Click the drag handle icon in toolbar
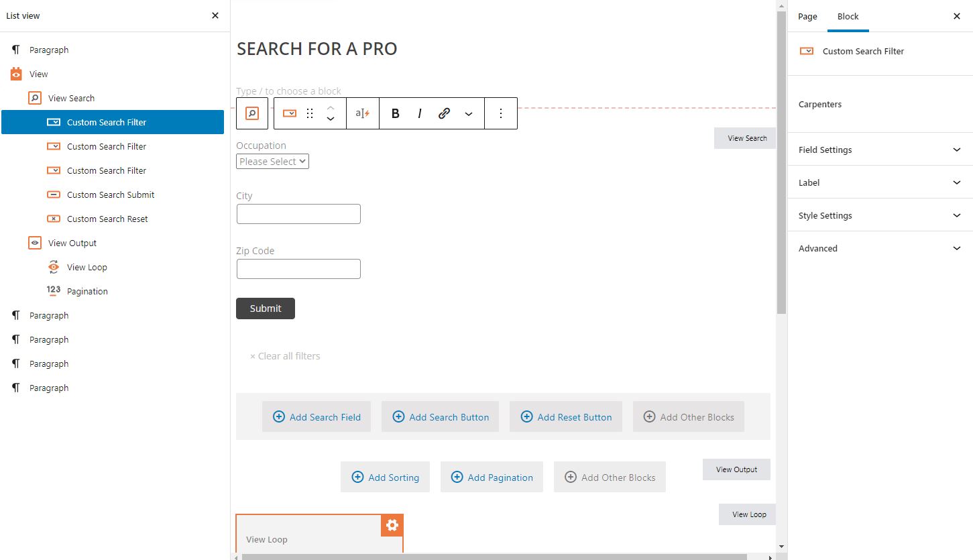973x560 pixels. click(x=310, y=113)
